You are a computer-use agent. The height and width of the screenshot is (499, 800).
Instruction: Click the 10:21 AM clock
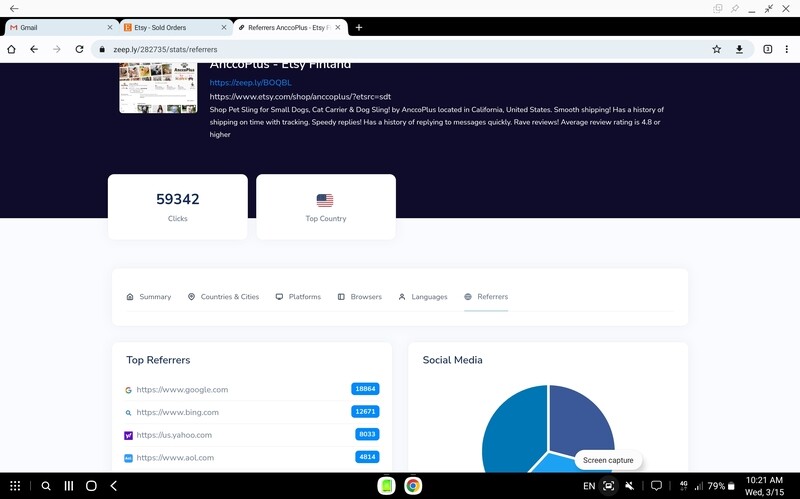coord(764,480)
